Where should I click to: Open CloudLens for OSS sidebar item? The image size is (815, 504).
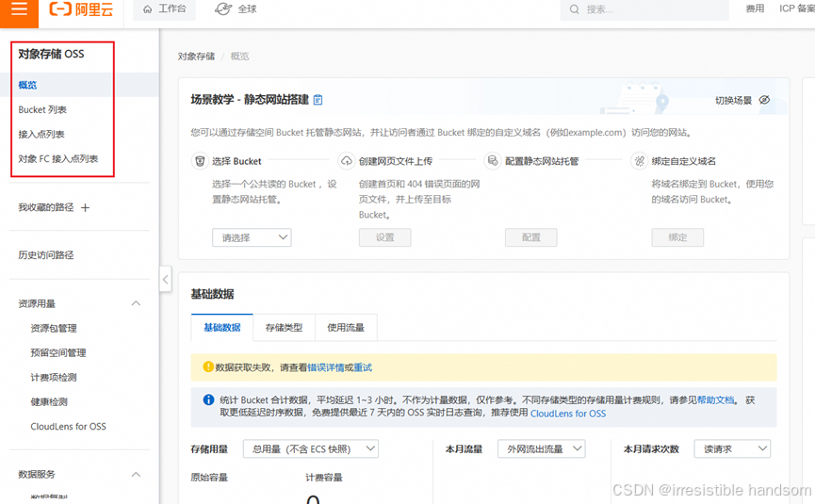click(68, 427)
